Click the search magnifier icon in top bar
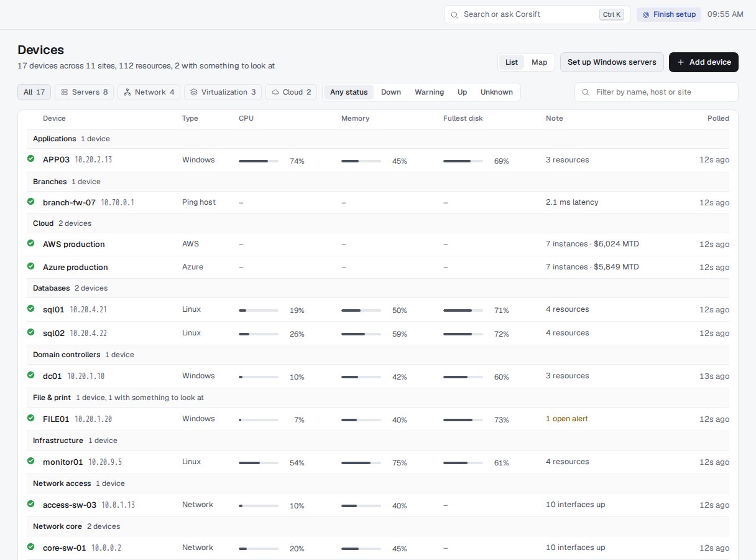 tap(454, 14)
